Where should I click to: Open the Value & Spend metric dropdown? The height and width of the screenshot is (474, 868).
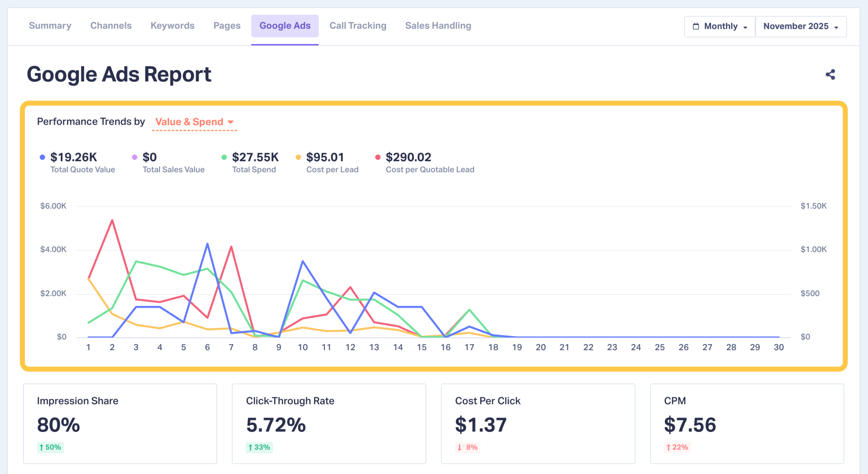(194, 122)
